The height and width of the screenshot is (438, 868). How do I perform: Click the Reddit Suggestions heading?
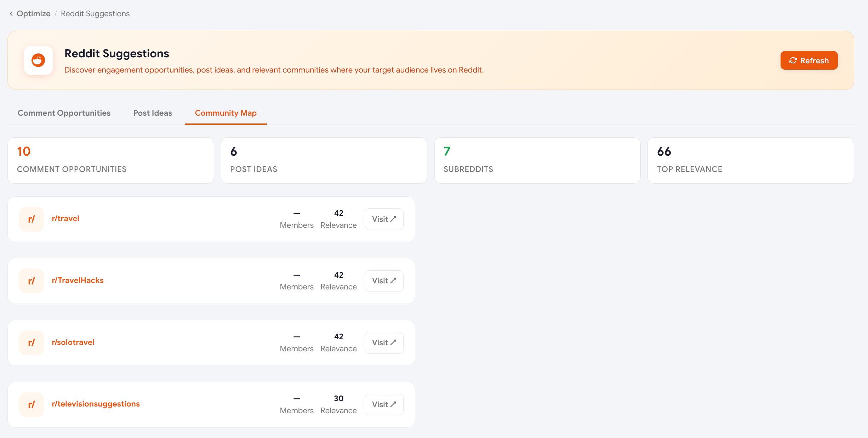(117, 53)
